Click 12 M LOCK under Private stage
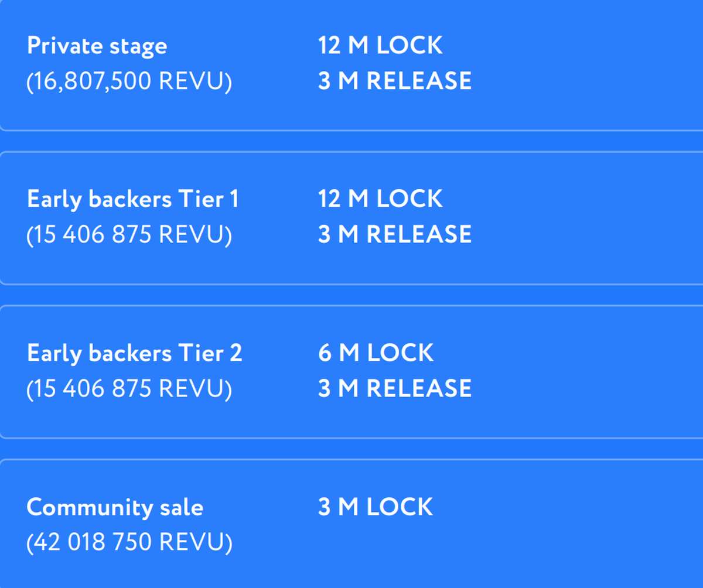Viewport: 703px width, 588px height. pyautogui.click(x=380, y=46)
